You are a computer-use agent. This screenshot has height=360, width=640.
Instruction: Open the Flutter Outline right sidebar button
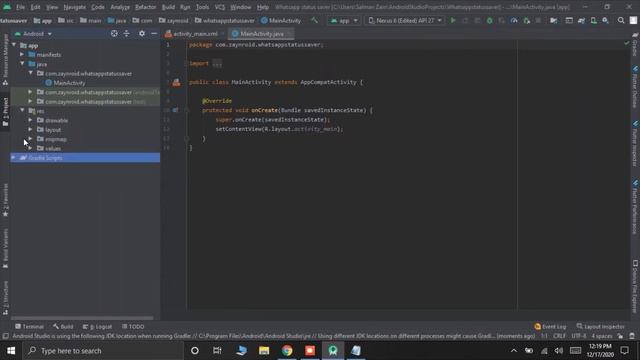tap(635, 87)
